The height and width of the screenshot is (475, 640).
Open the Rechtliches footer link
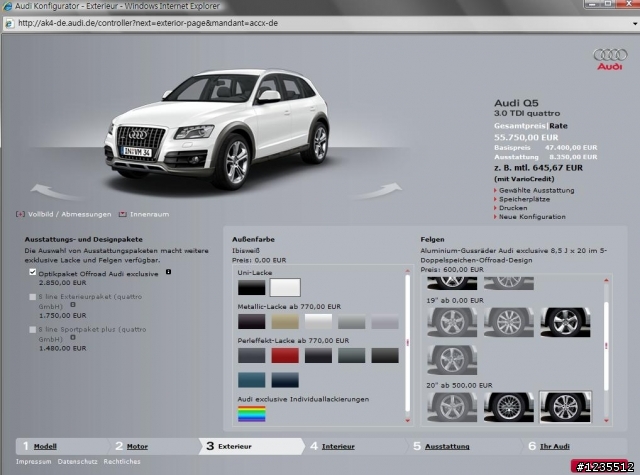click(x=122, y=462)
